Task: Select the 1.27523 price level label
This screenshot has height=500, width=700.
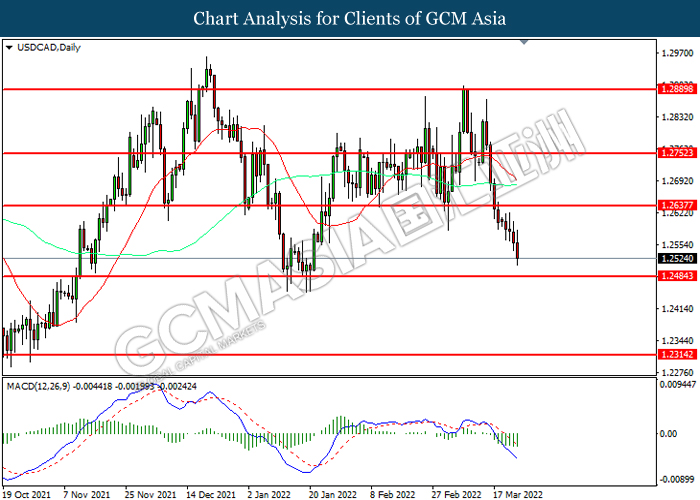Action: [678, 153]
